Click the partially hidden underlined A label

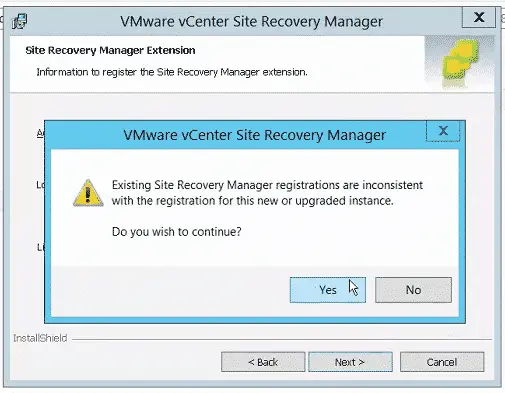(40, 133)
